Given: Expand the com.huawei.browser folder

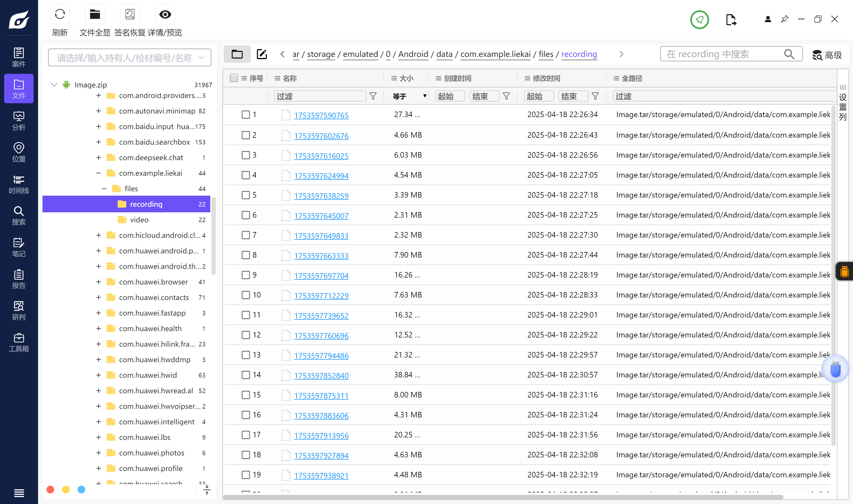Looking at the screenshot, I should [99, 282].
